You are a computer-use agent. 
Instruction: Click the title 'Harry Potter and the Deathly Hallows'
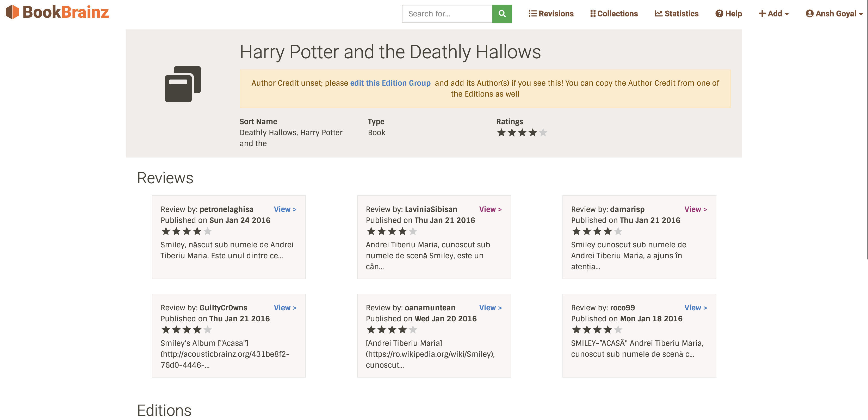point(390,52)
